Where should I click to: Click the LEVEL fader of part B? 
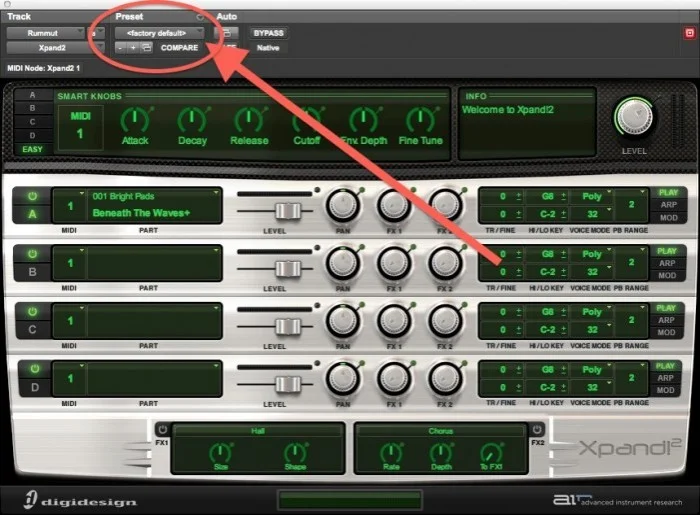pos(288,269)
